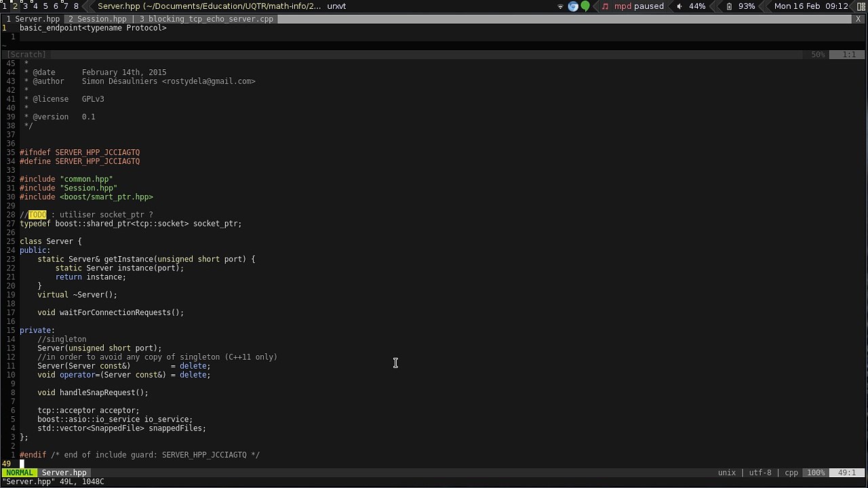This screenshot has height=488, width=868.
Task: Click the #include "Session.hpp" line
Action: point(68,188)
